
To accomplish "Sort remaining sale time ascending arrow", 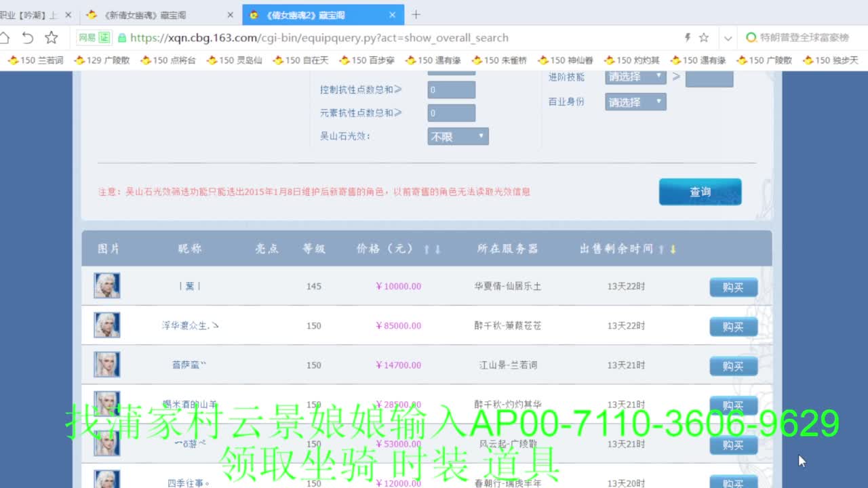I will [x=662, y=249].
